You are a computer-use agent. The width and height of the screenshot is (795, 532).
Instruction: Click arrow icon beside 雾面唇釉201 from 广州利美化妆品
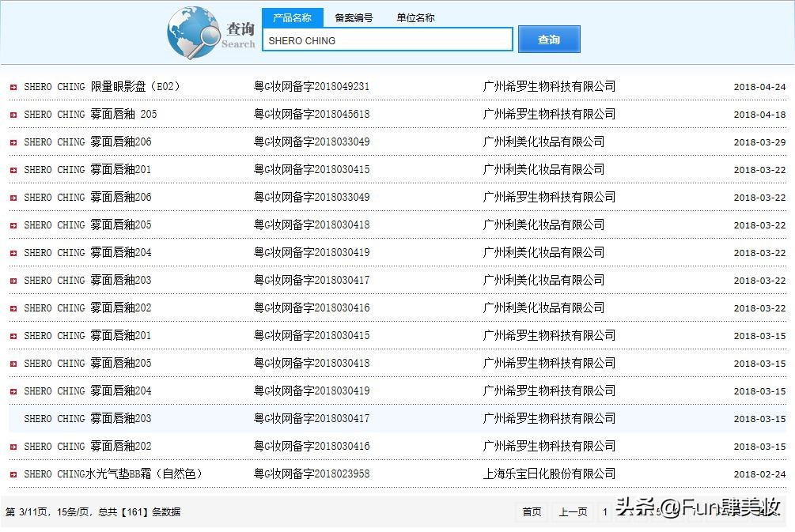[12, 169]
